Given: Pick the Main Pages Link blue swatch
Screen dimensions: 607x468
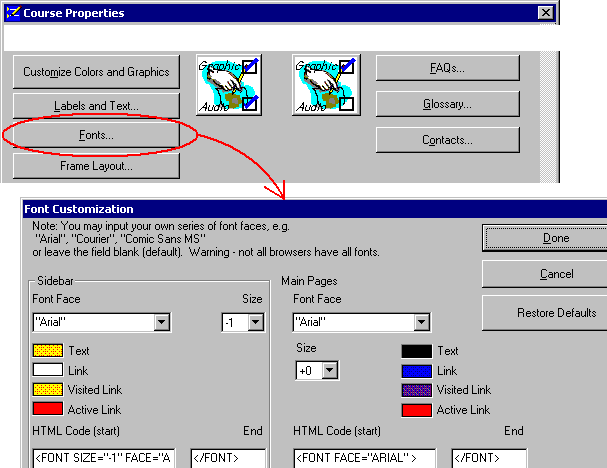Looking at the screenshot, I should tap(417, 371).
